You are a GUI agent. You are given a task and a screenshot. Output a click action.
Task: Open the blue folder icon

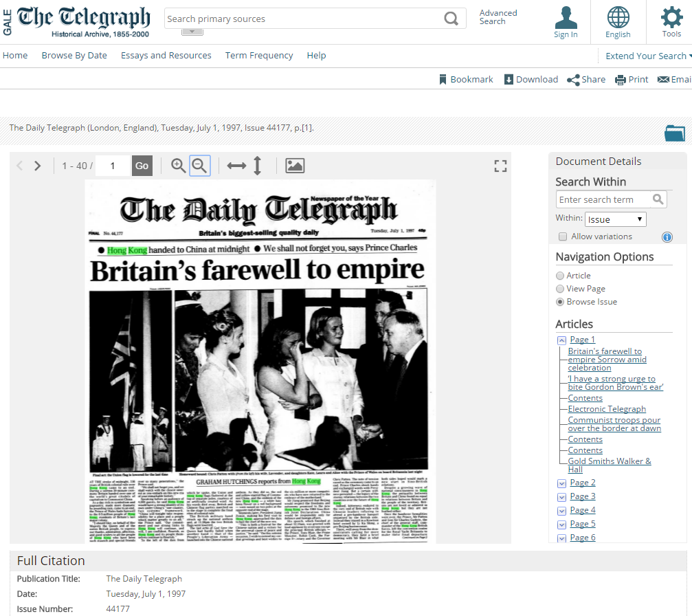pyautogui.click(x=675, y=133)
